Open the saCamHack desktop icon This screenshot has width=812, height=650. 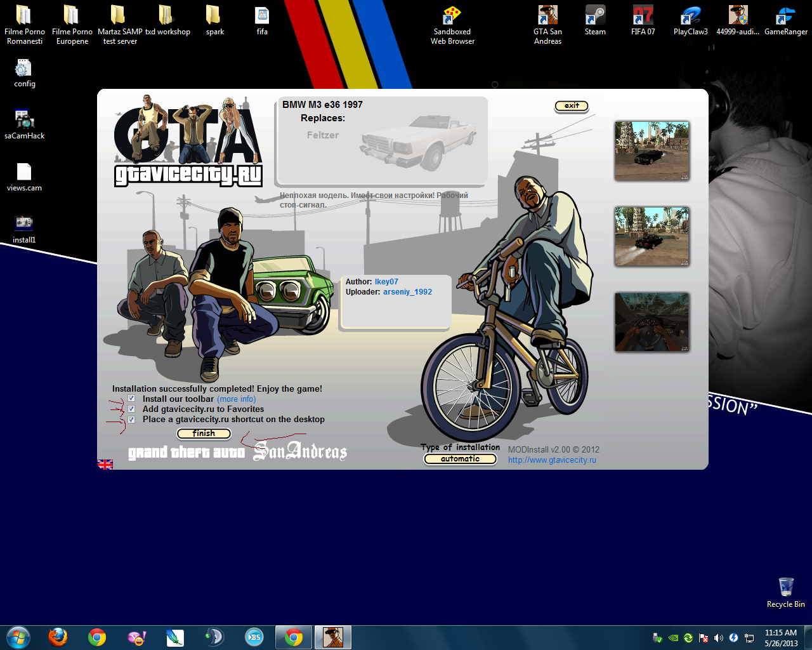(24, 125)
